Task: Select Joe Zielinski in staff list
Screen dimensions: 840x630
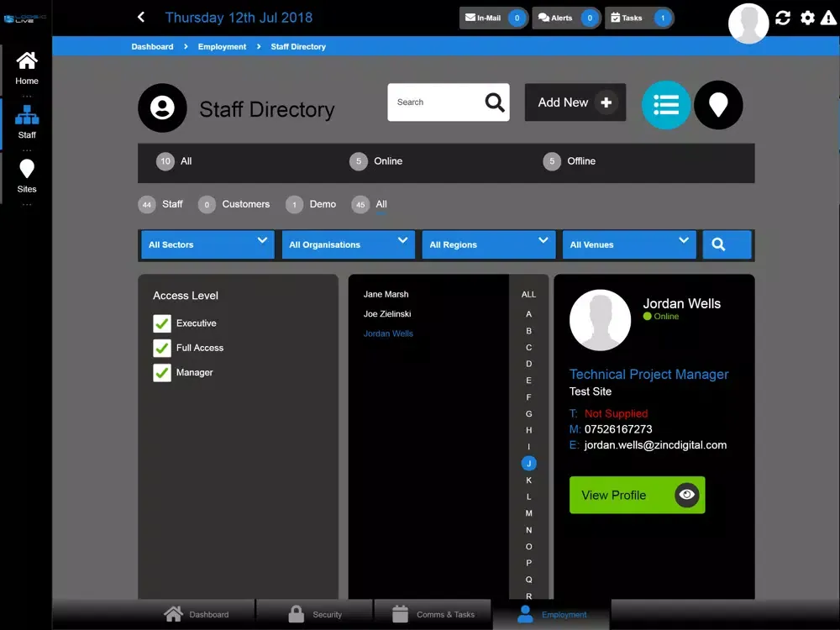Action: 386,314
